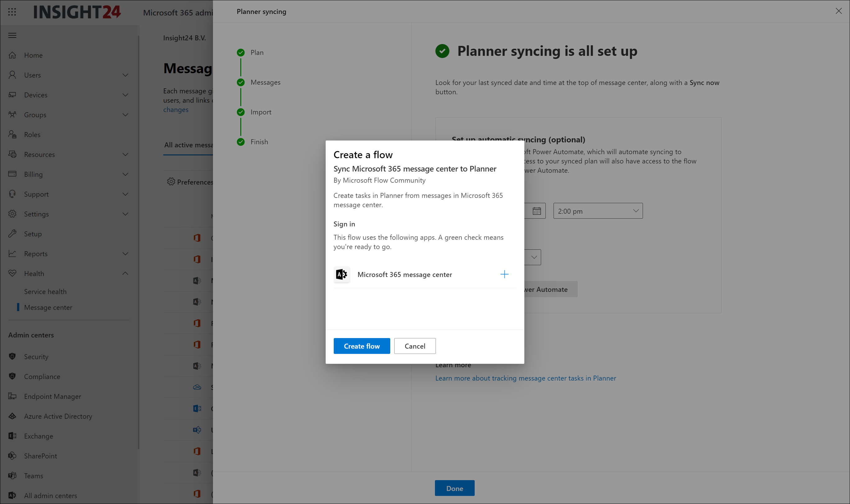The height and width of the screenshot is (504, 850).
Task: Click the Support headset icon
Action: pos(12,194)
